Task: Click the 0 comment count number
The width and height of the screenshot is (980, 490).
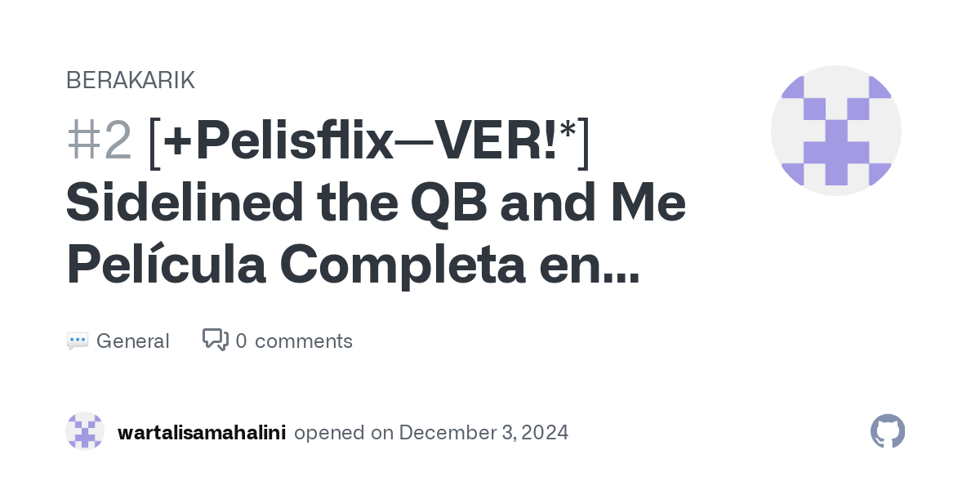Action: 242,341
